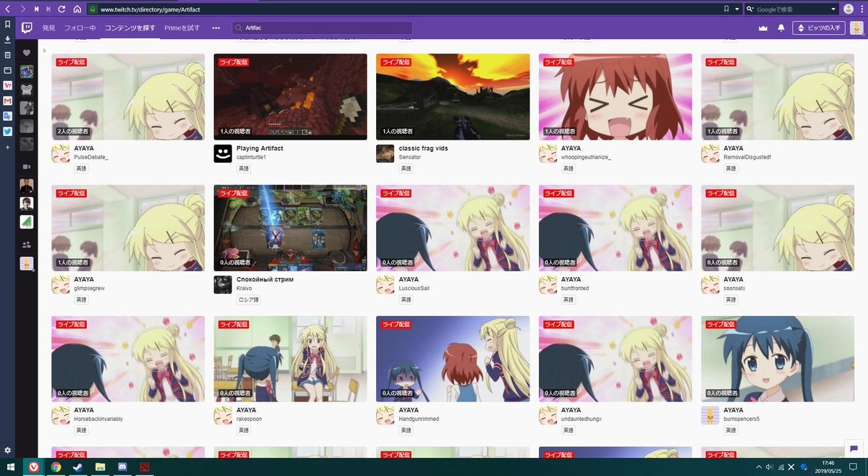Bookmark this page from the address bar
This screenshot has height=476, width=868.
point(726,9)
